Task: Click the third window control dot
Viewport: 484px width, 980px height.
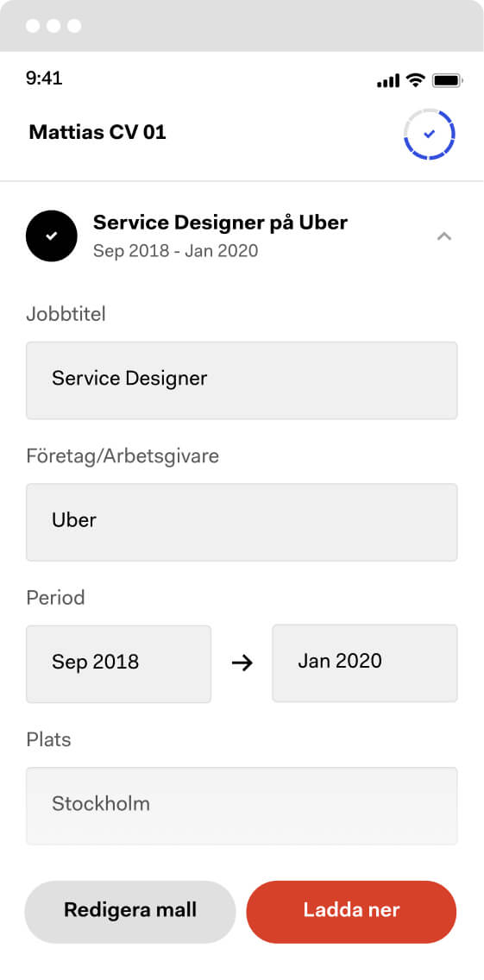Action: 74,26
